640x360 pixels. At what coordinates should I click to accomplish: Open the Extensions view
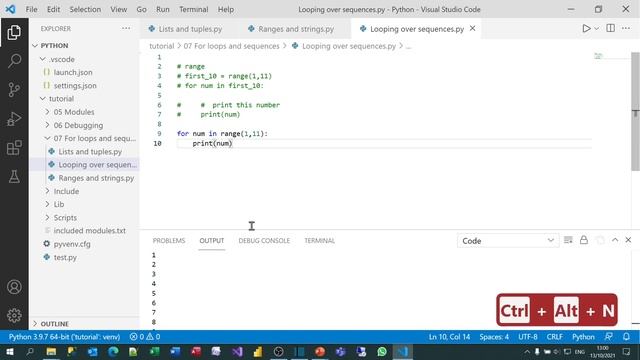(x=14, y=148)
